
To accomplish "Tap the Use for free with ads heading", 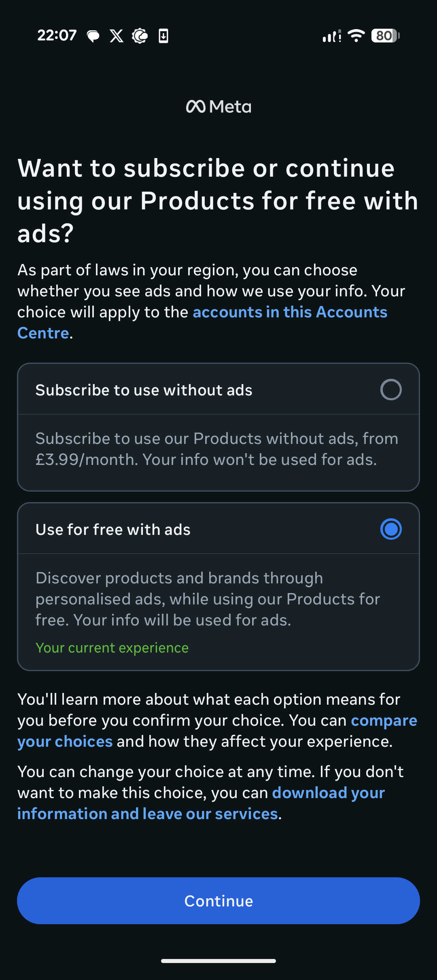I will click(113, 530).
